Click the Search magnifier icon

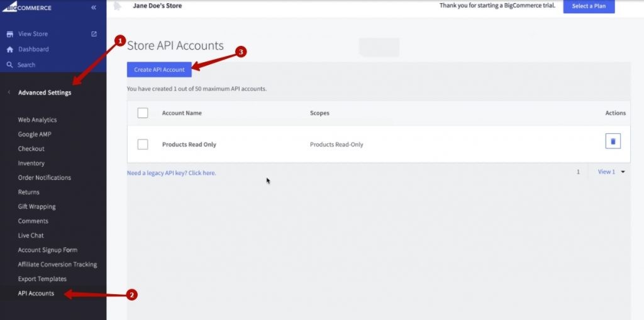(x=9, y=65)
